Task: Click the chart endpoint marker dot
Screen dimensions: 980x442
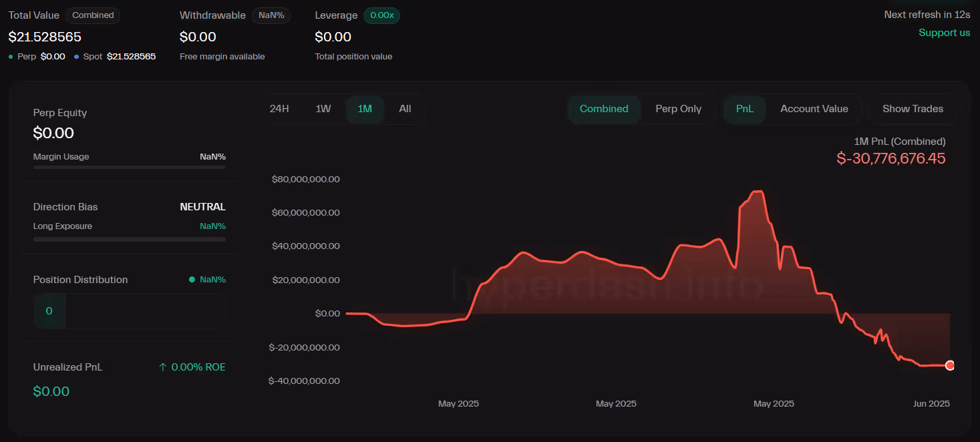Action: 950,365
